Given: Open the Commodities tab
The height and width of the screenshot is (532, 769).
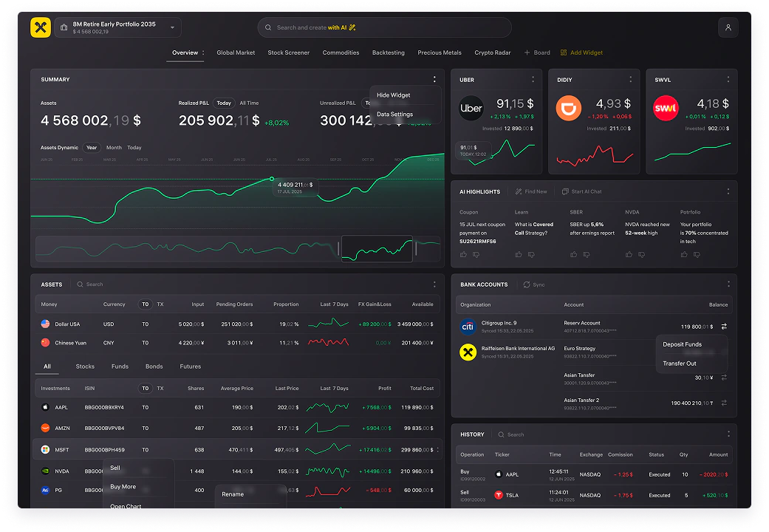Looking at the screenshot, I should pos(341,52).
